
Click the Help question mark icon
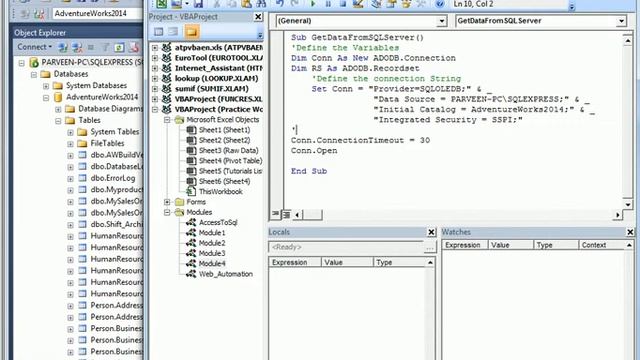point(439,4)
